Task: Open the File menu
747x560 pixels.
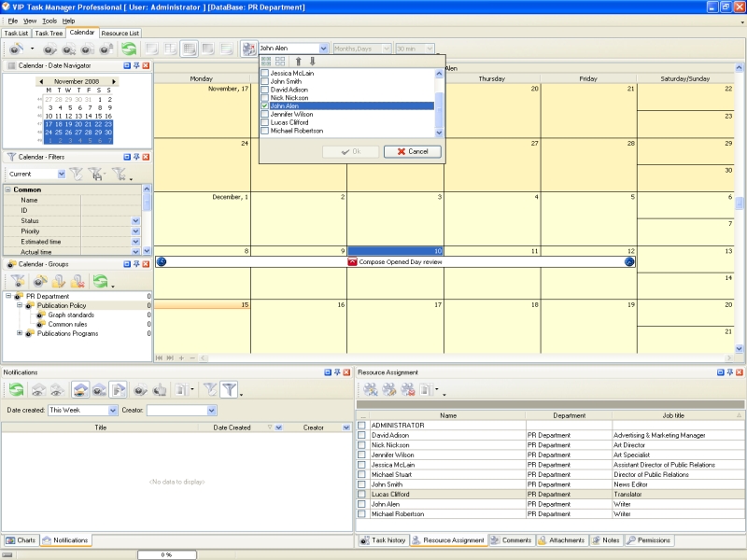Action: [x=13, y=21]
